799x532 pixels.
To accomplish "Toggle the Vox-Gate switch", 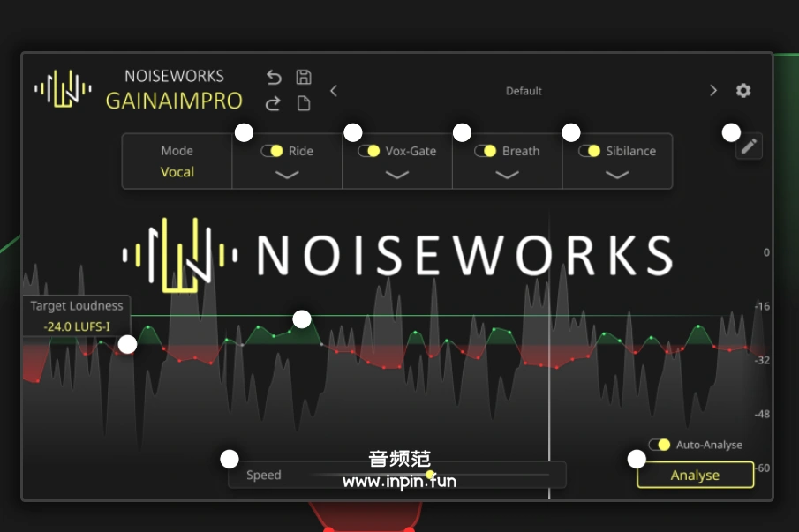I will point(369,151).
